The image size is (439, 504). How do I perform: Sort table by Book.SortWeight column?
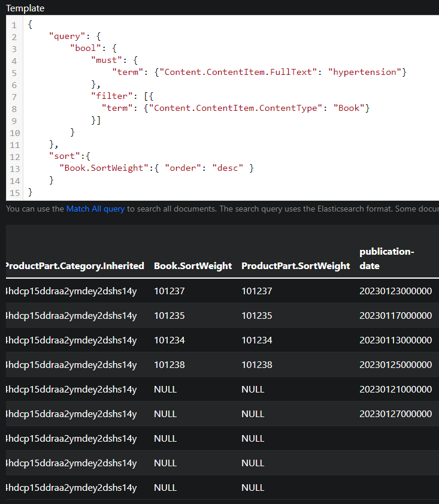pos(193,264)
